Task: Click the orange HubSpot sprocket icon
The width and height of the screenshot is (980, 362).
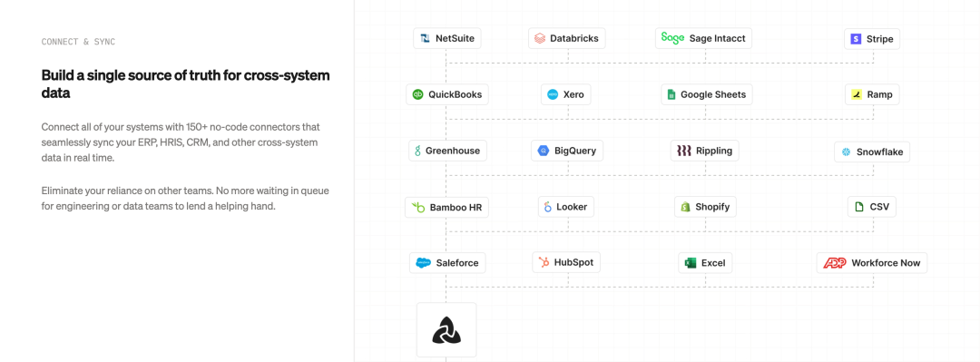Action: tap(544, 262)
